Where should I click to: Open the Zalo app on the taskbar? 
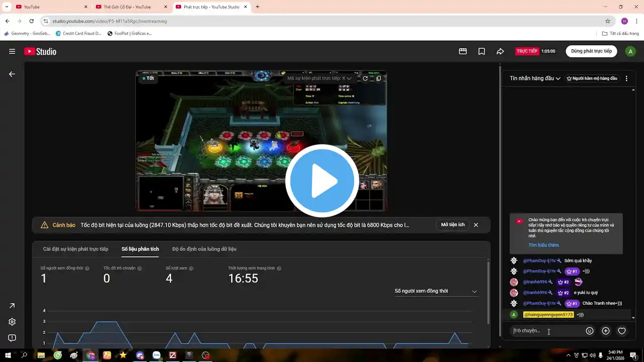156,355
